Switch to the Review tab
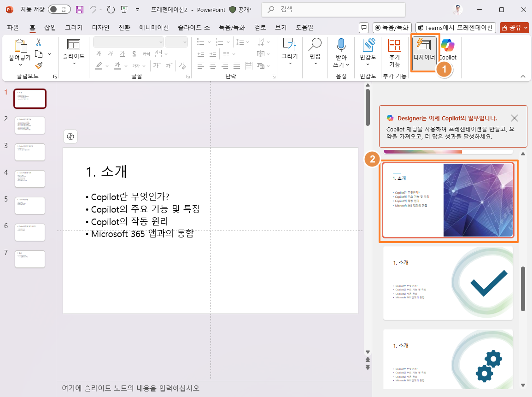The width and height of the screenshot is (532, 397). (x=260, y=28)
